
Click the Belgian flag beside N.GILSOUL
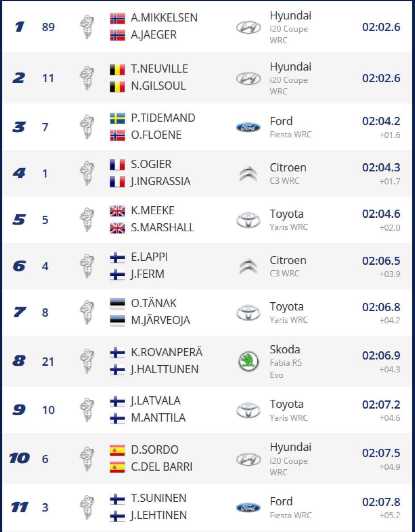[117, 86]
